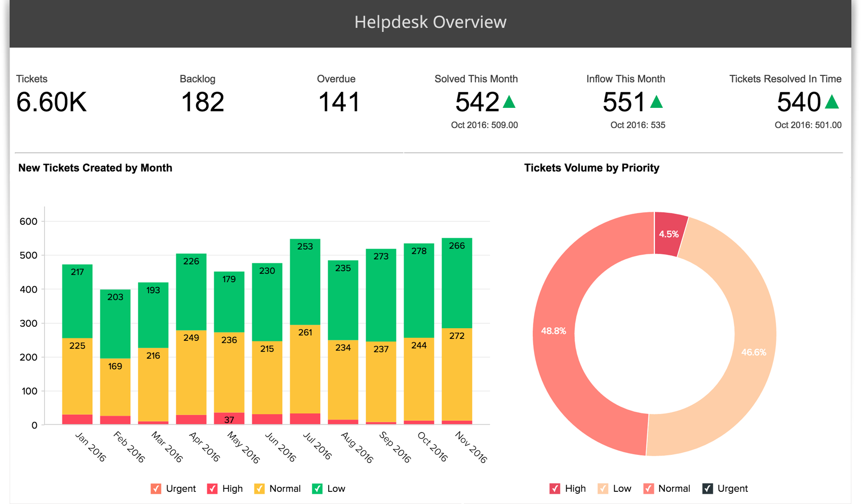This screenshot has width=861, height=504.
Task: Toggle the High checkbox in the donut chart legend
Action: click(555, 488)
